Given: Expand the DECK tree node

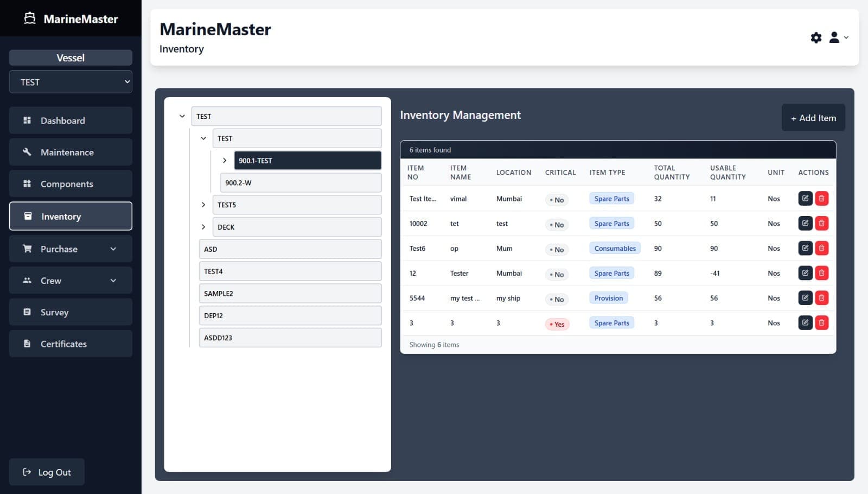Looking at the screenshot, I should [203, 227].
